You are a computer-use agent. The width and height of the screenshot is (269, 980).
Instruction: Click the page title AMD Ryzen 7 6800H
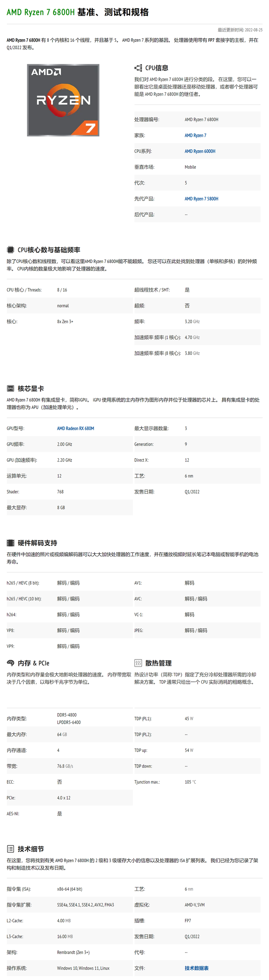tap(41, 12)
